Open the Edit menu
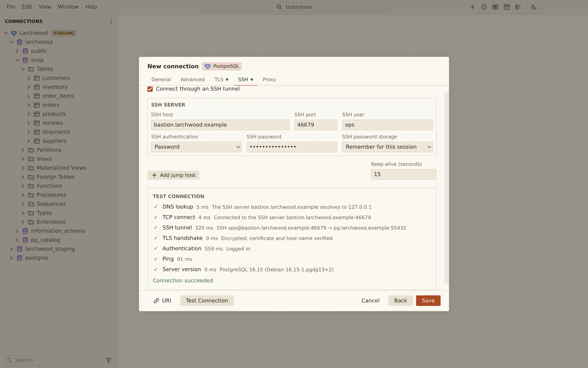 [x=27, y=7]
